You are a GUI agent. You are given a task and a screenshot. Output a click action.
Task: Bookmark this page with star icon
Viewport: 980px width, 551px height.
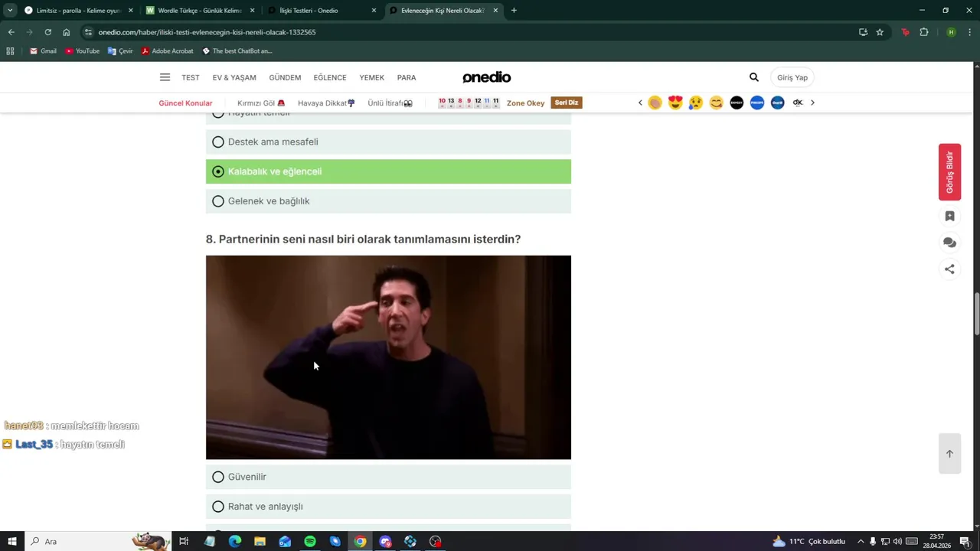pos(880,32)
